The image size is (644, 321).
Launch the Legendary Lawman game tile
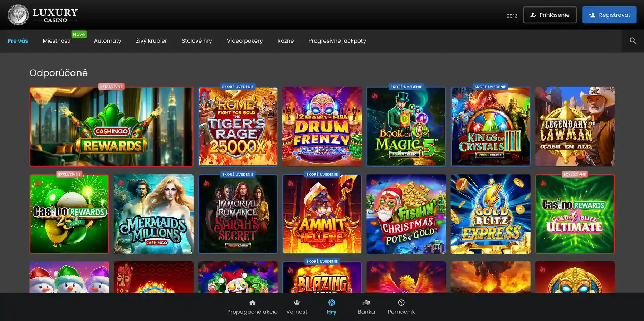pyautogui.click(x=575, y=127)
